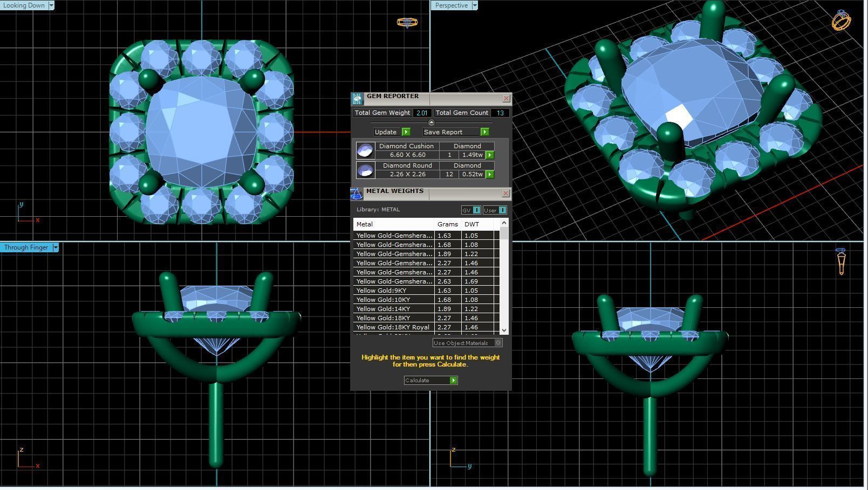Click the Looking Down viewport label
Viewport: 868px width, 490px height.
coord(24,5)
